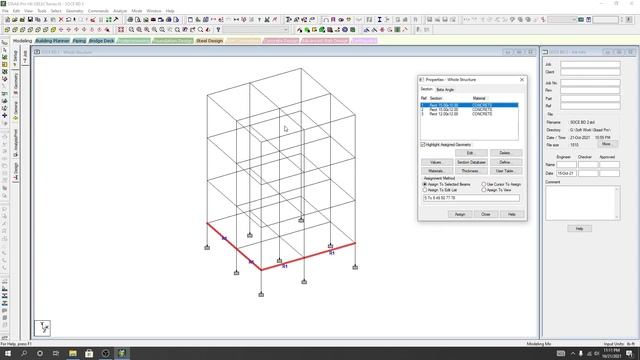Click the Print Preview icon
640x360 pixels.
pos(138,20)
